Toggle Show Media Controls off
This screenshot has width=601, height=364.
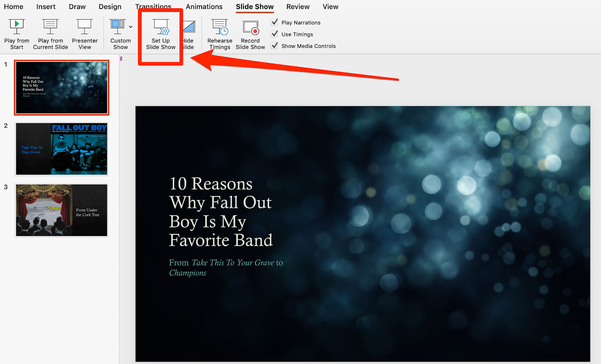click(x=275, y=45)
